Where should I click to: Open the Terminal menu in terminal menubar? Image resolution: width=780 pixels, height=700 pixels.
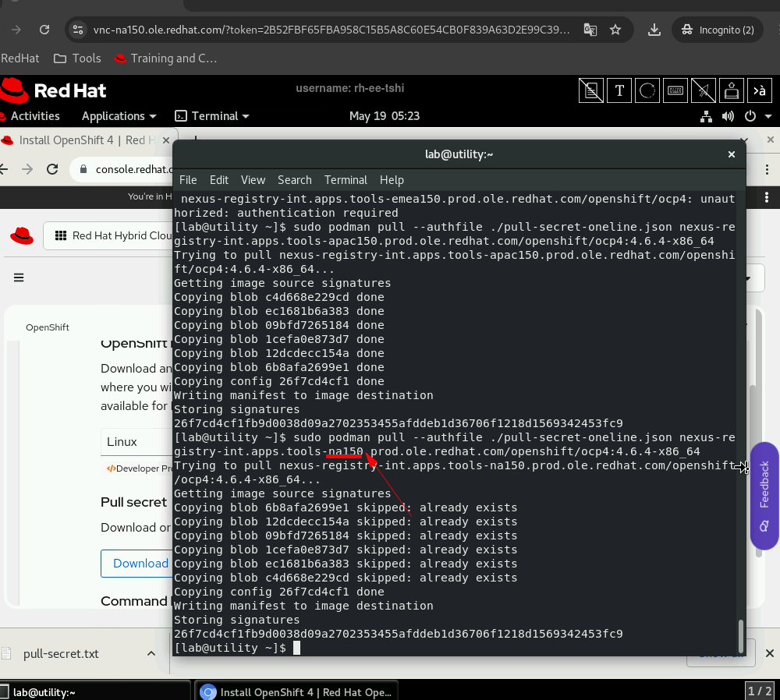point(346,180)
